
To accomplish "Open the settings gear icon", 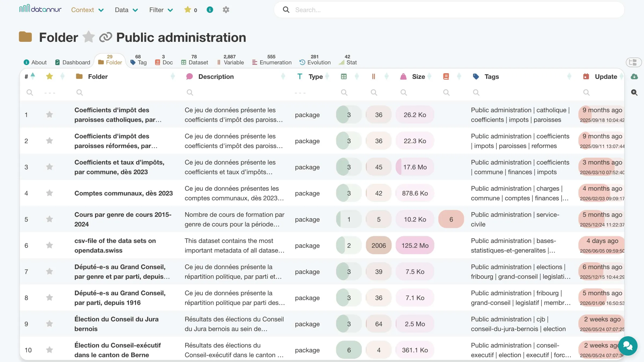I will coord(226,10).
